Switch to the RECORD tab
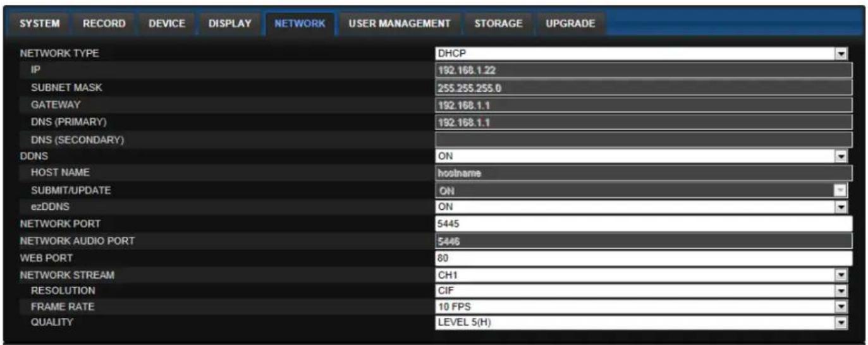Viewport: 868px width, 345px height. click(104, 24)
